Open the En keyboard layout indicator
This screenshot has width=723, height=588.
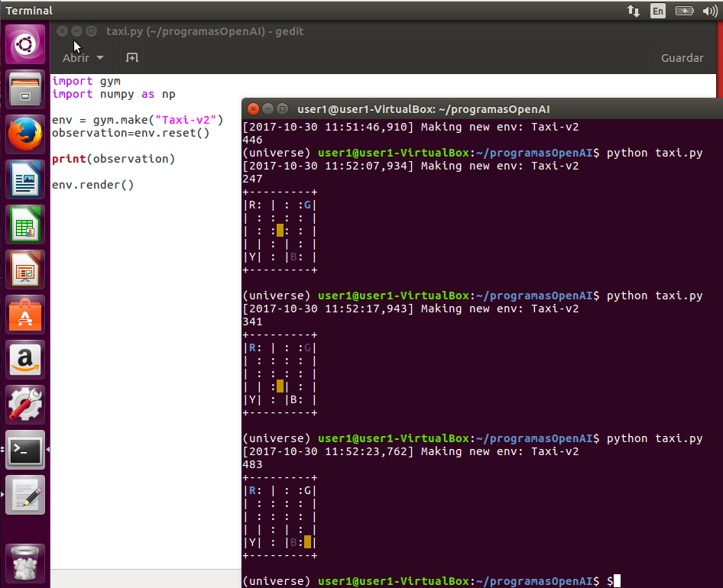(657, 11)
